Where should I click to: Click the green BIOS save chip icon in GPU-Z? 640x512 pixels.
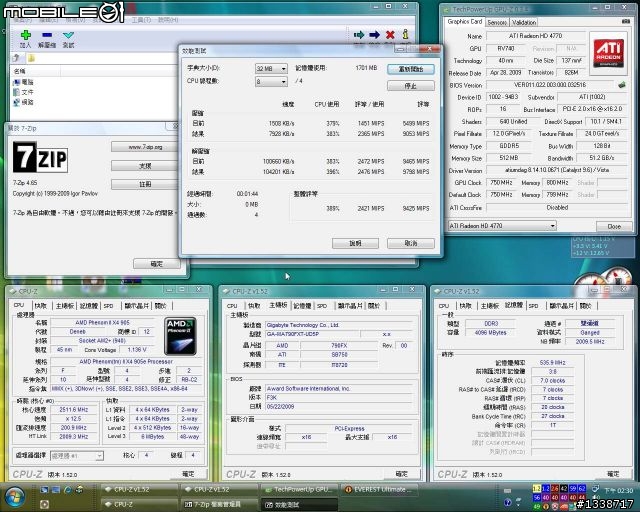pos(622,85)
